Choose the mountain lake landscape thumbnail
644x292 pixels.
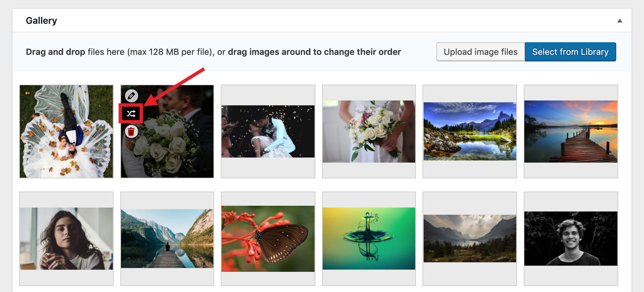point(469,131)
